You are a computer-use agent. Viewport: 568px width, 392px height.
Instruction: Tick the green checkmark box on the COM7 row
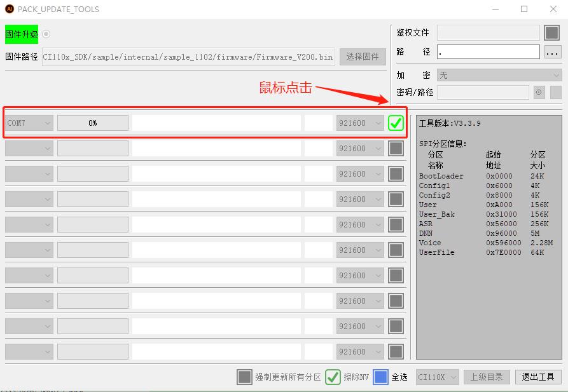tap(396, 123)
